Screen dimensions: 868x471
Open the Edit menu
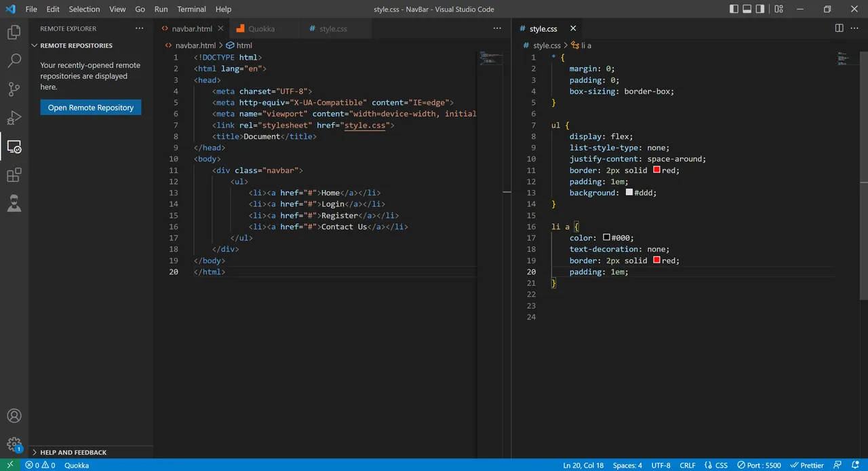53,9
